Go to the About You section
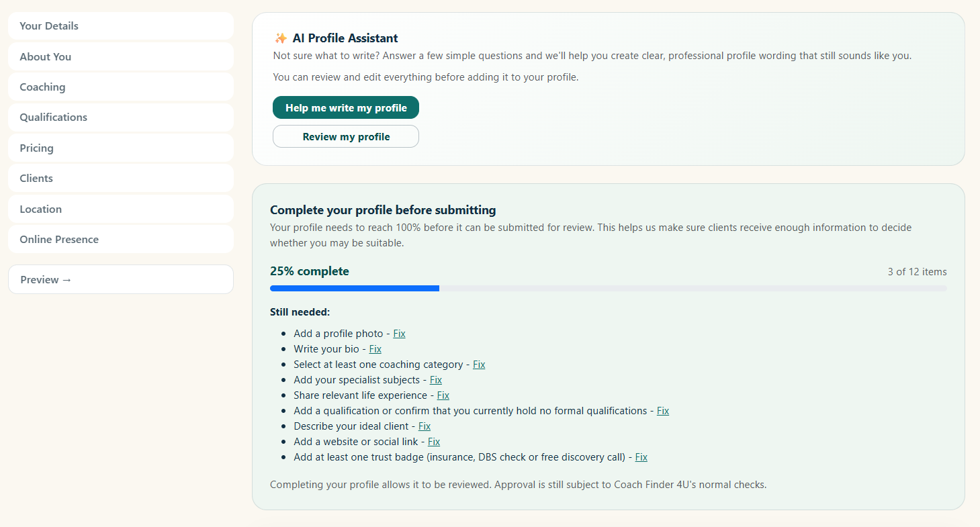 tap(121, 56)
